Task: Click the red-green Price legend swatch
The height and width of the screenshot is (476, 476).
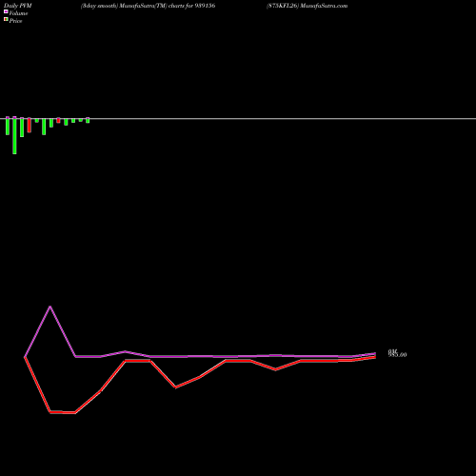Action: pos(6,20)
